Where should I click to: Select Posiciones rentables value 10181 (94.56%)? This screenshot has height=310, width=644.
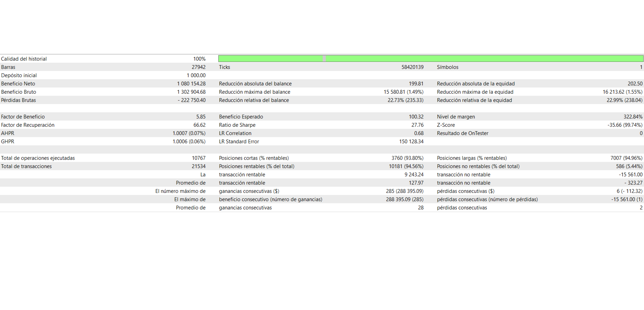406,166
